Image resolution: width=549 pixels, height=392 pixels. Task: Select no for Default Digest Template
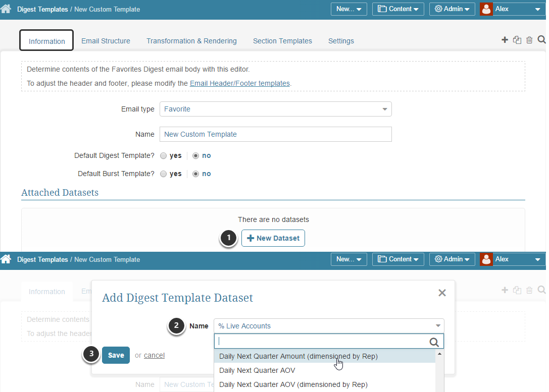tap(195, 155)
